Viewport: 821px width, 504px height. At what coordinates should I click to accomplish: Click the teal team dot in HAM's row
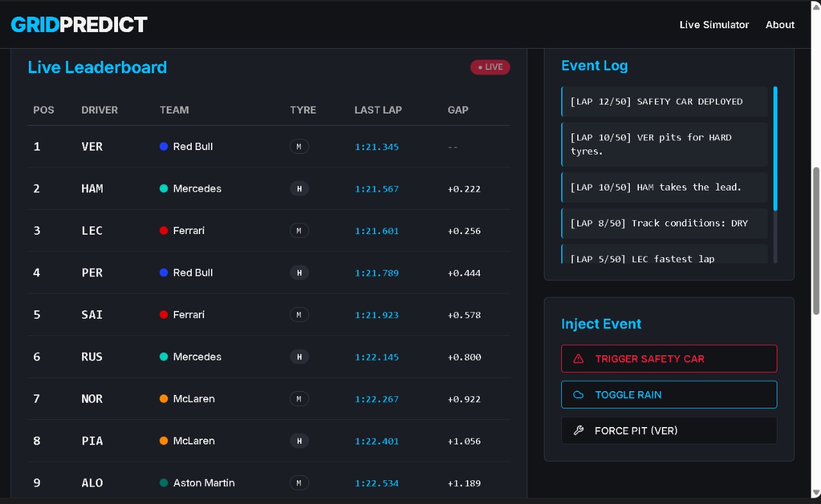[164, 189]
